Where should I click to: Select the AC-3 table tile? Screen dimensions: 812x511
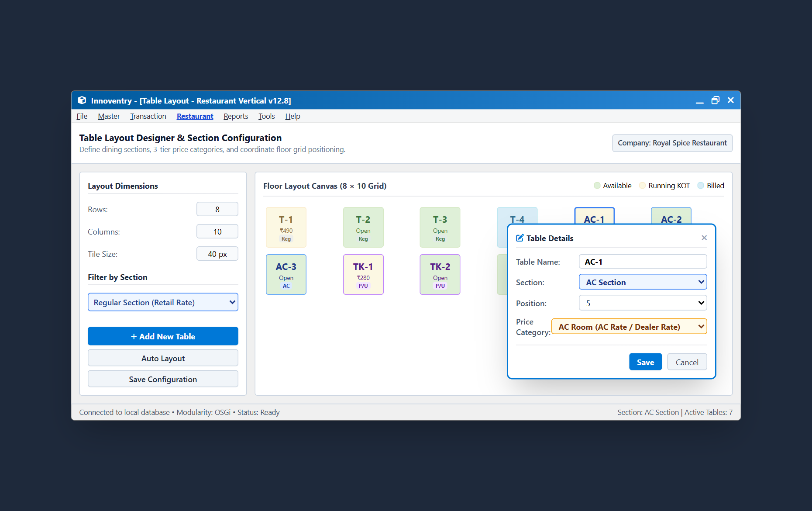(x=286, y=275)
